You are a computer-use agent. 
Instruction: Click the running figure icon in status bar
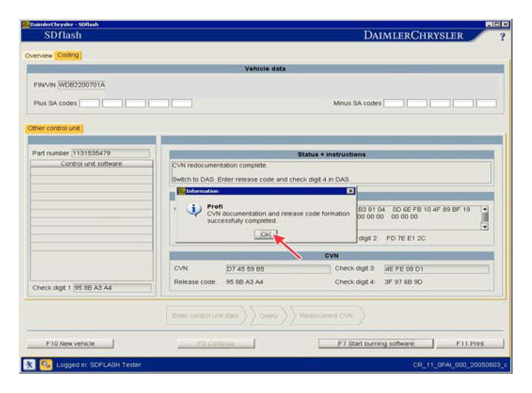(30, 364)
